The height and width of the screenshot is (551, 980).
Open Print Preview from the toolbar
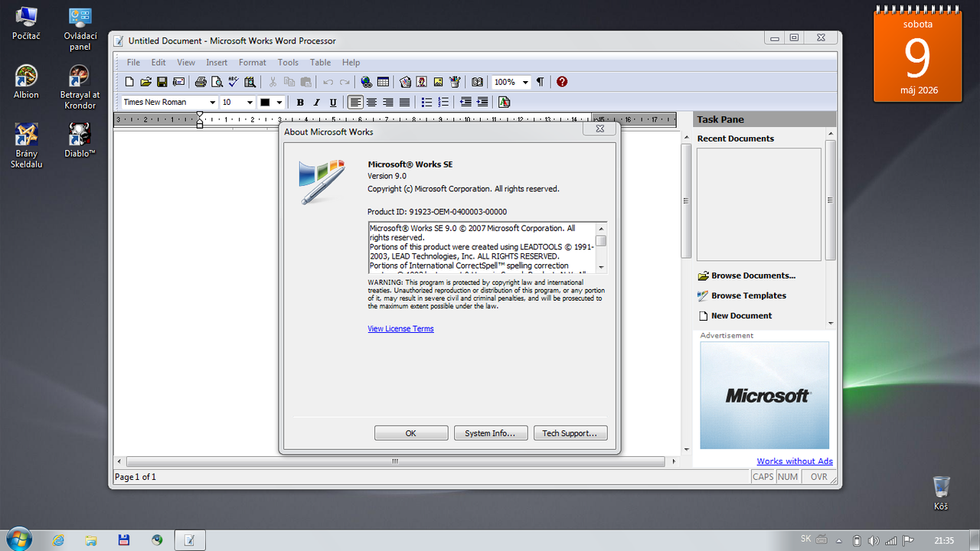point(217,82)
